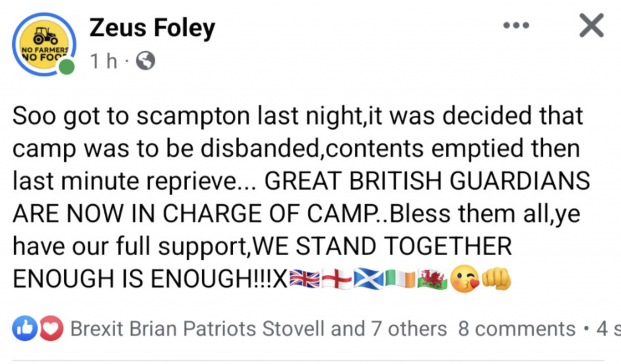
Task: Close the post with the X button
Action: click(591, 27)
